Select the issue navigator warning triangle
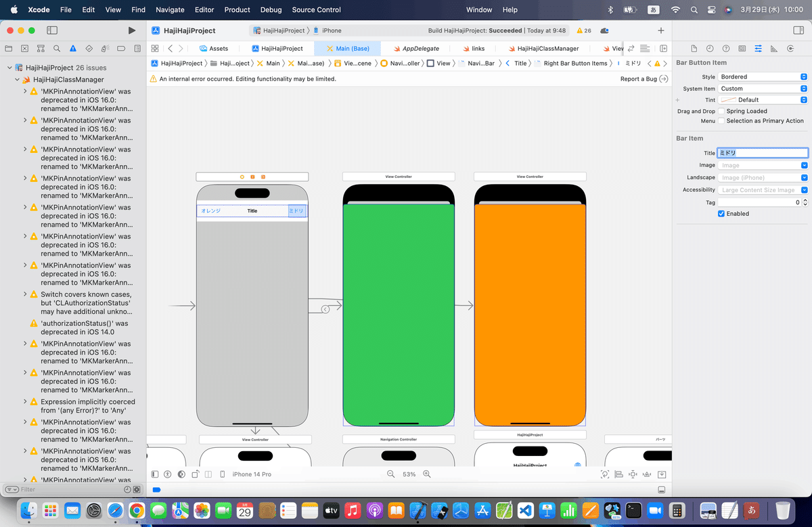This screenshot has width=812, height=527. click(74, 49)
